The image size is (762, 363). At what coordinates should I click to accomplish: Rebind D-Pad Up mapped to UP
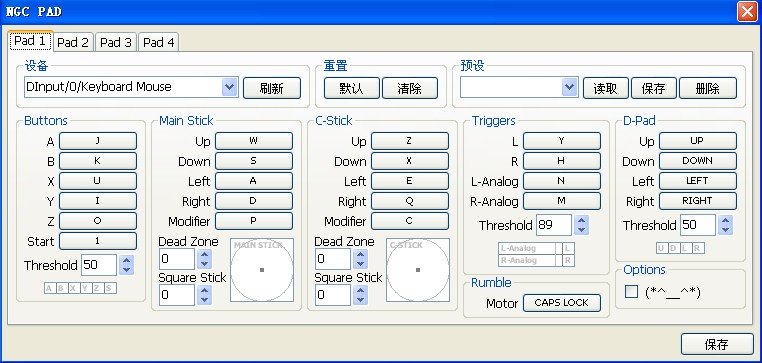[x=698, y=141]
